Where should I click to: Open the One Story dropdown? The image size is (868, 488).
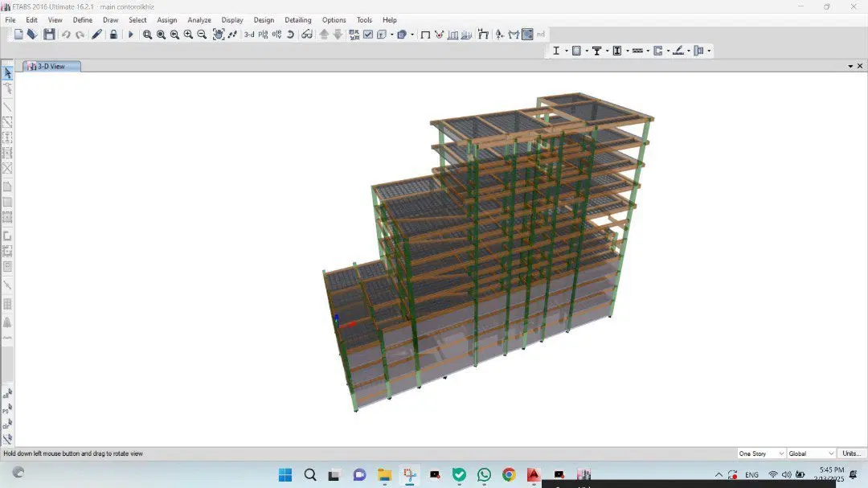[761, 453]
